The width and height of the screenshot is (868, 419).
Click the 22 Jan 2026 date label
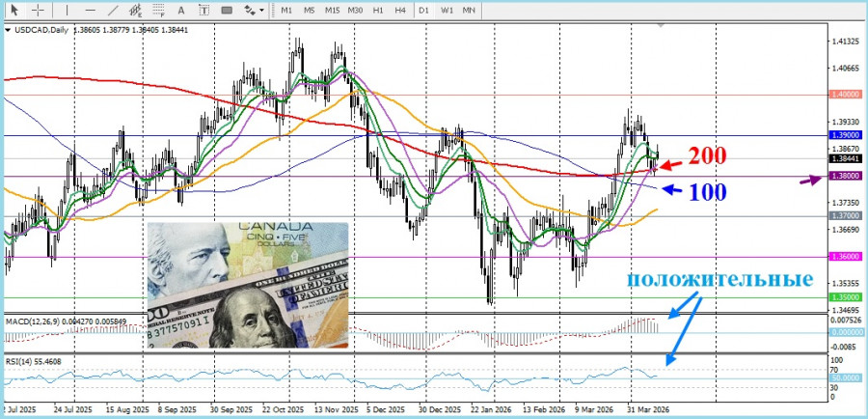point(491,409)
